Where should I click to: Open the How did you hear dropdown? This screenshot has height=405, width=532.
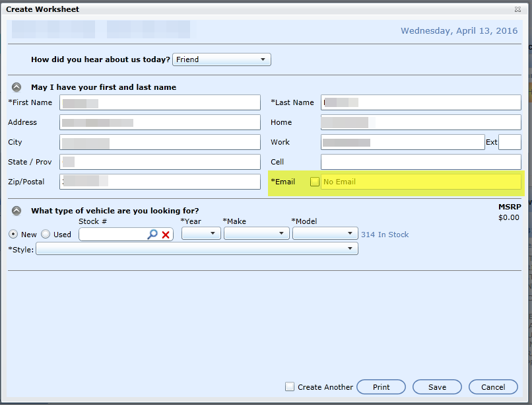click(222, 59)
